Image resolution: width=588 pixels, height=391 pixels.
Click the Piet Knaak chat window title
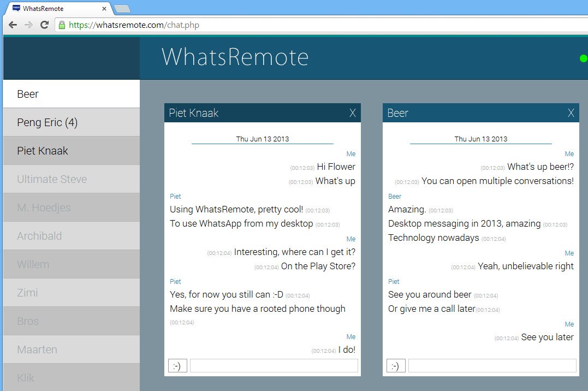click(193, 113)
